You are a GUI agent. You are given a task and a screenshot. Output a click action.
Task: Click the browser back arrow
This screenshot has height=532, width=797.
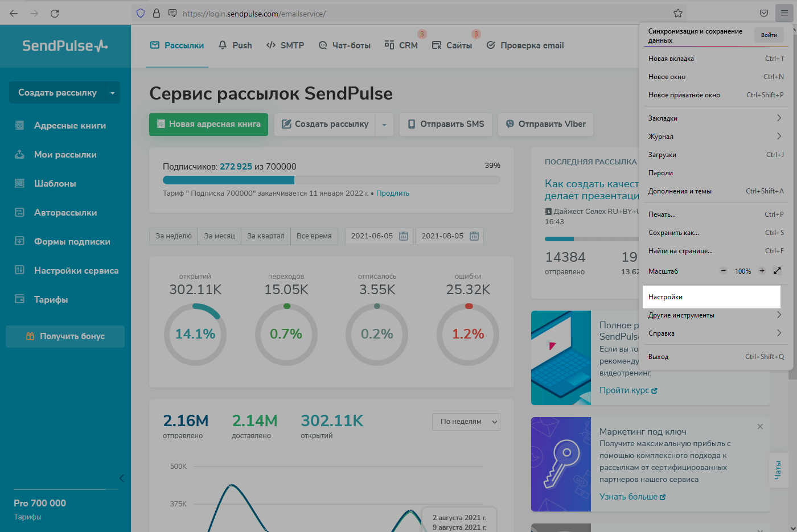[14, 13]
